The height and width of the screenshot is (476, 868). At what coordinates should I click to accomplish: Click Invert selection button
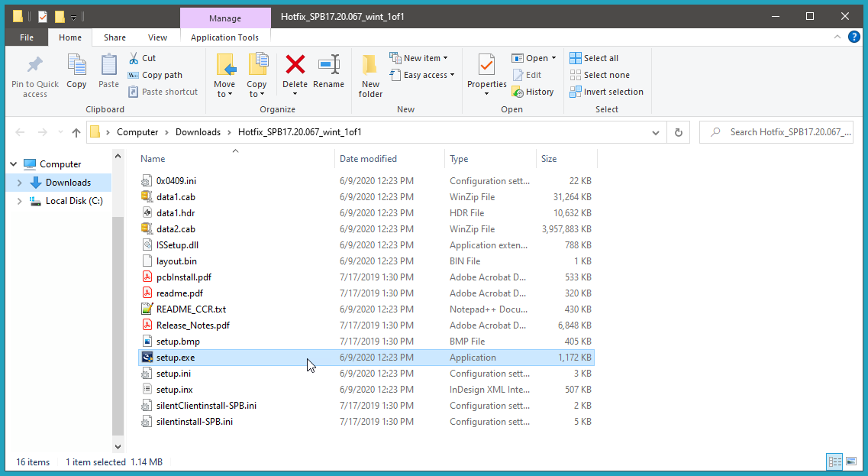coord(606,92)
